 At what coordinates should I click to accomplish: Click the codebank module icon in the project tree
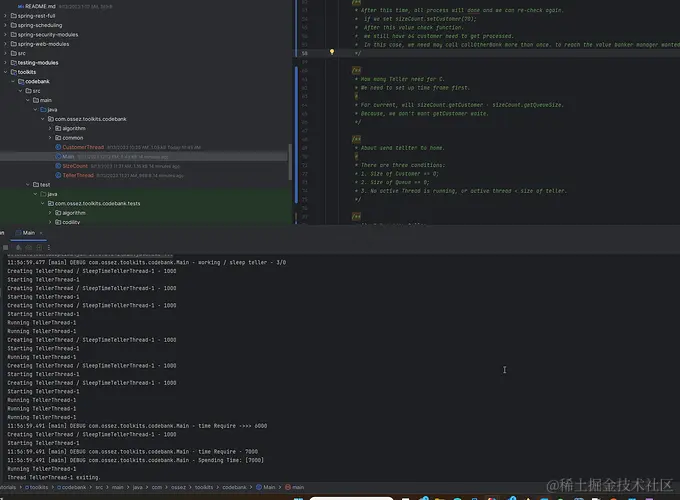[x=21, y=82]
